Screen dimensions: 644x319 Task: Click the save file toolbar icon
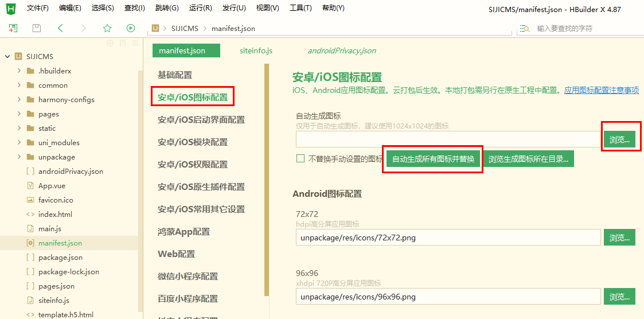coord(37,28)
